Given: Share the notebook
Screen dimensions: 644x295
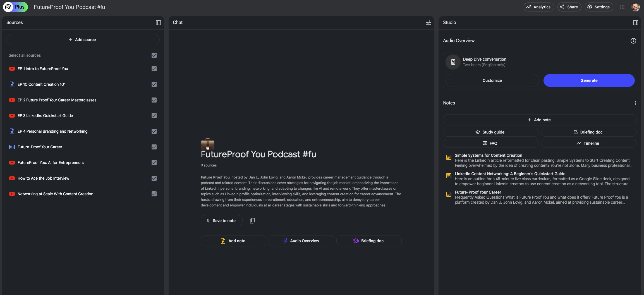Looking at the screenshot, I should click(x=569, y=7).
